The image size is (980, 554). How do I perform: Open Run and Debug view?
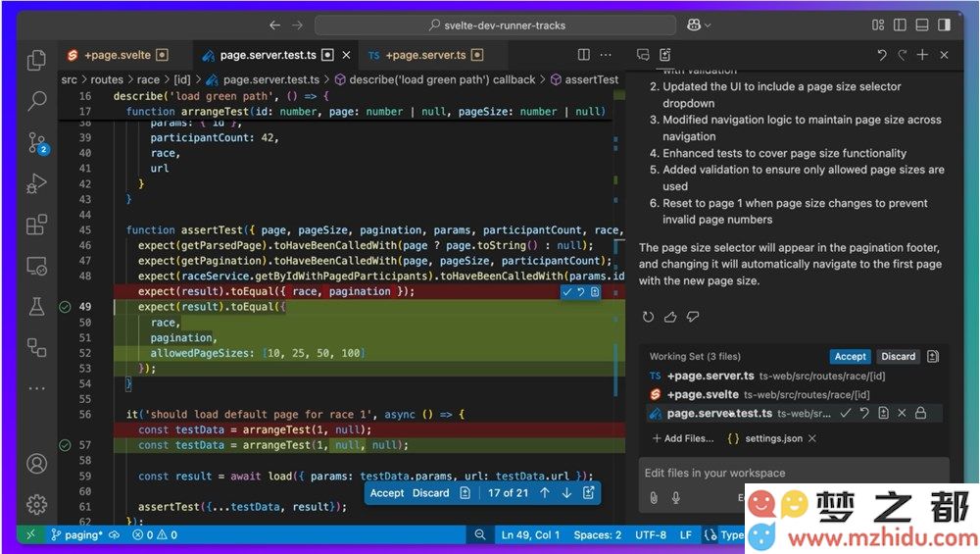[37, 183]
